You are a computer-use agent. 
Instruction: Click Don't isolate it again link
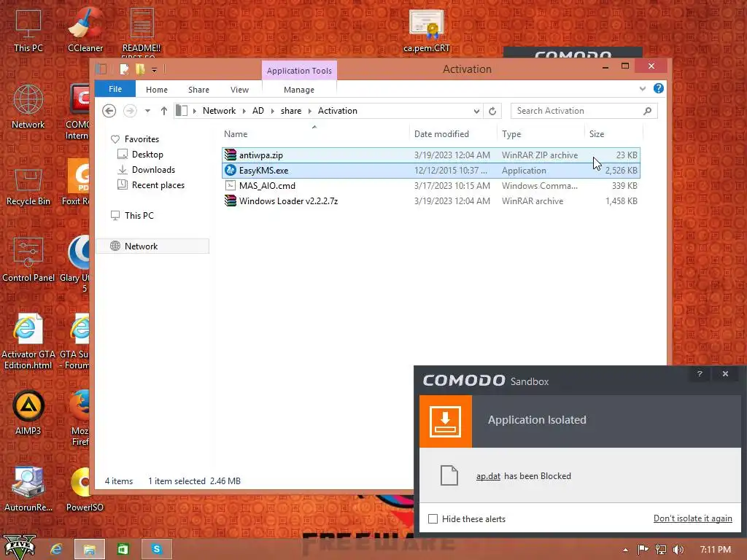693,518
